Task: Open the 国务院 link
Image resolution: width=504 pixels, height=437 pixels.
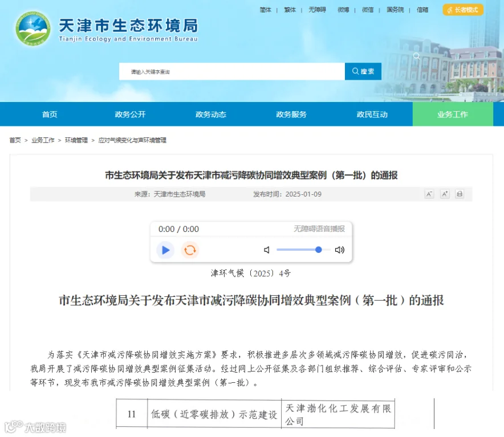Action: (x=395, y=10)
